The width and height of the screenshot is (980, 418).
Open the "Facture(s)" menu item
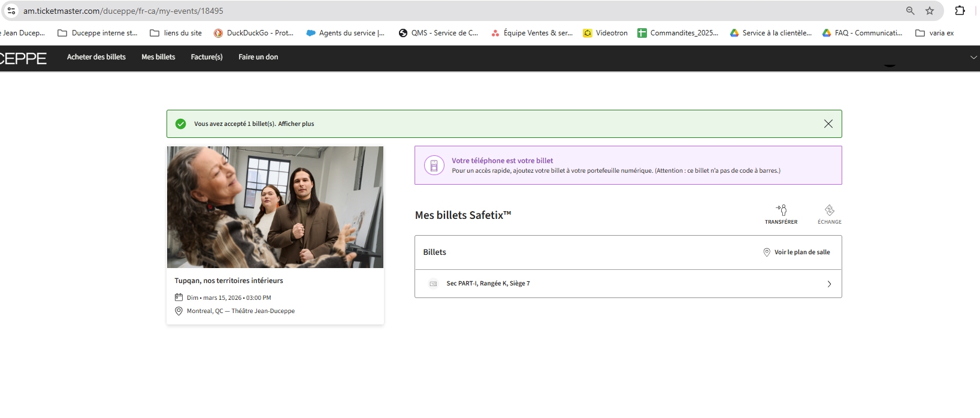point(207,57)
